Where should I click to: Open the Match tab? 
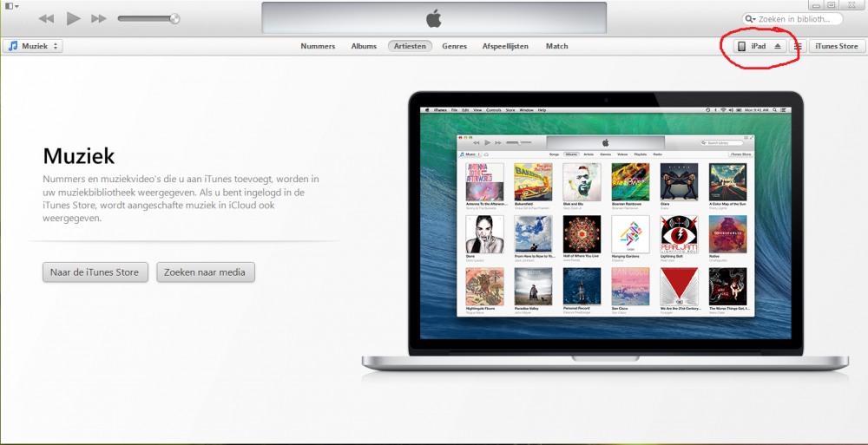tap(556, 46)
